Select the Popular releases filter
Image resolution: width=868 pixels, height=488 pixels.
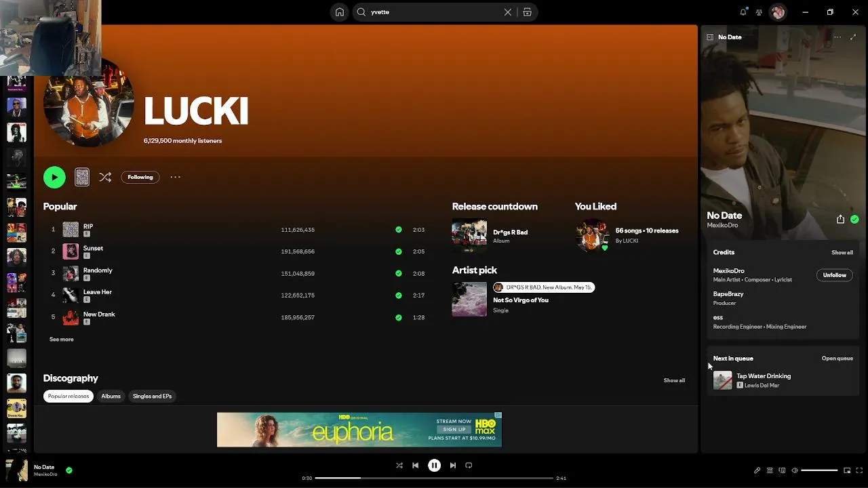tap(68, 396)
